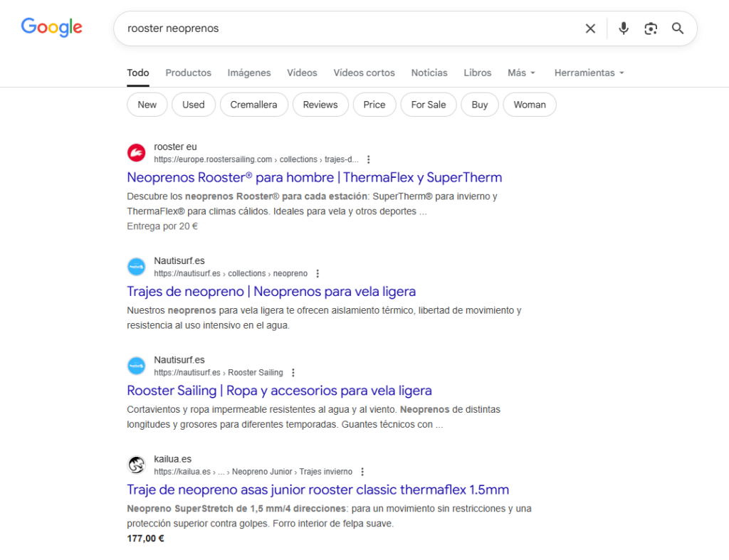Screen dimensions: 729x560
Task: Click the magnifying glass search icon
Action: 678,28
